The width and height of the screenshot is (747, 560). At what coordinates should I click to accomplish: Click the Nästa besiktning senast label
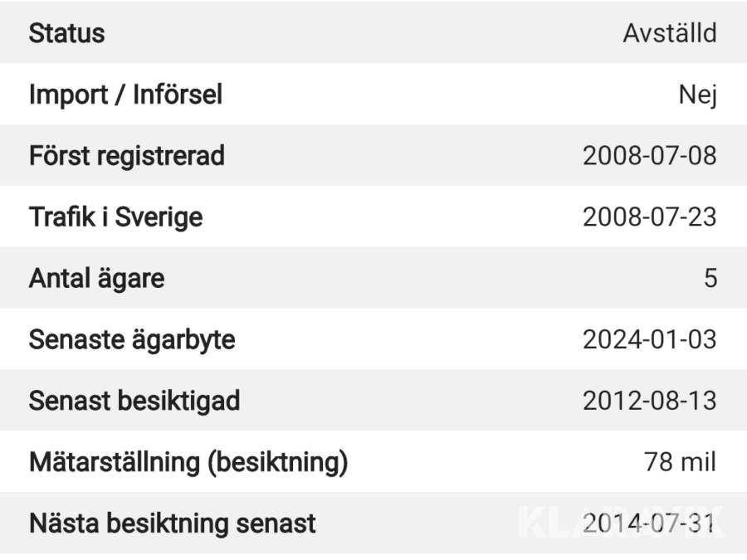coord(173,523)
